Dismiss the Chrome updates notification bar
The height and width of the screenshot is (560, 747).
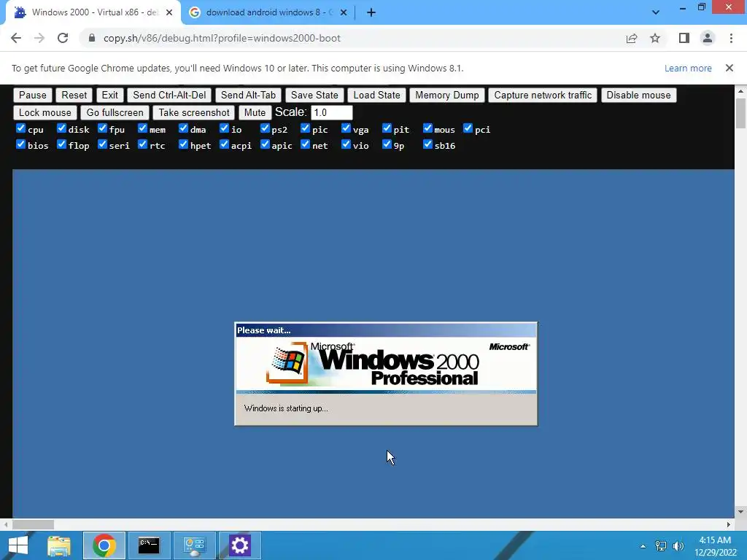(729, 68)
